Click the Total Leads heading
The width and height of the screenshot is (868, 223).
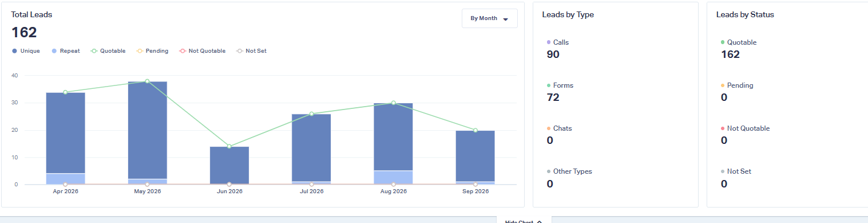(x=31, y=14)
